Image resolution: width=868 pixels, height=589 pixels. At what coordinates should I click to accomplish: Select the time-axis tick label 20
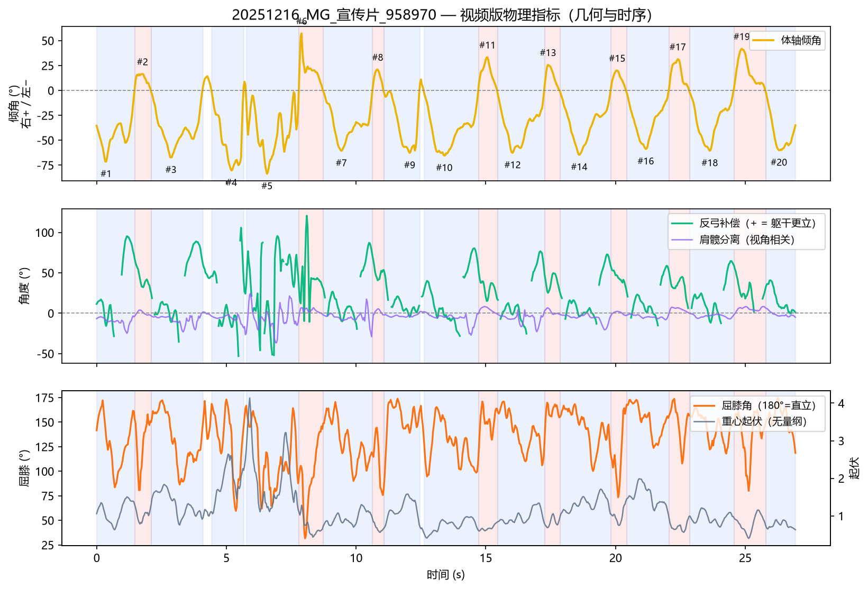coord(616,558)
